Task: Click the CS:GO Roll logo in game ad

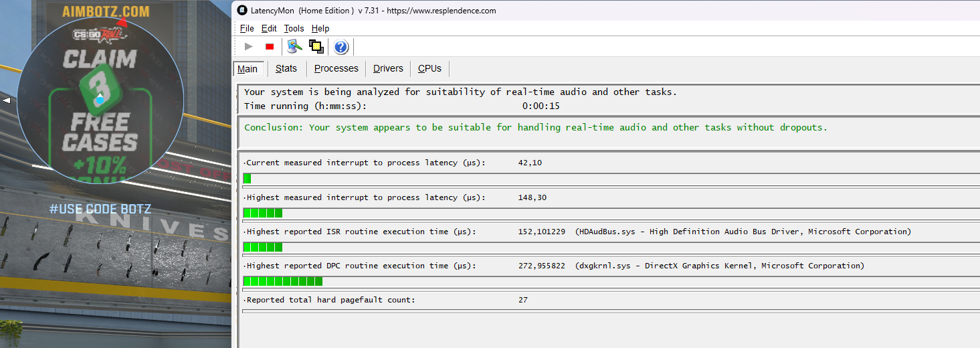Action: (100, 35)
